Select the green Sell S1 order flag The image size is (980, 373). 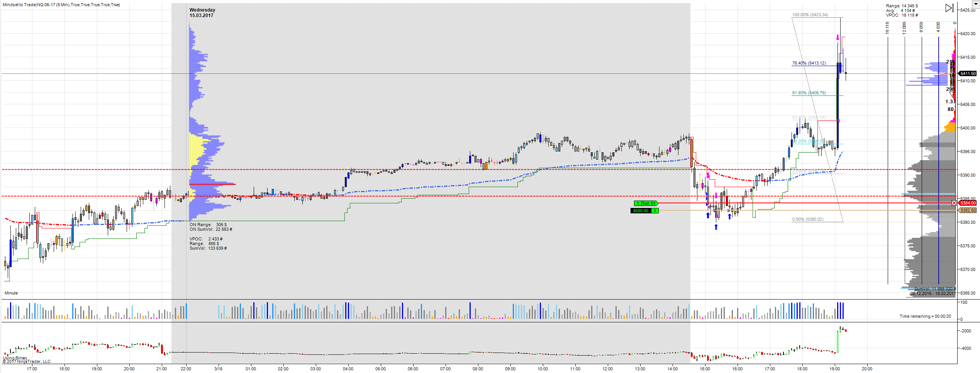tap(646, 203)
